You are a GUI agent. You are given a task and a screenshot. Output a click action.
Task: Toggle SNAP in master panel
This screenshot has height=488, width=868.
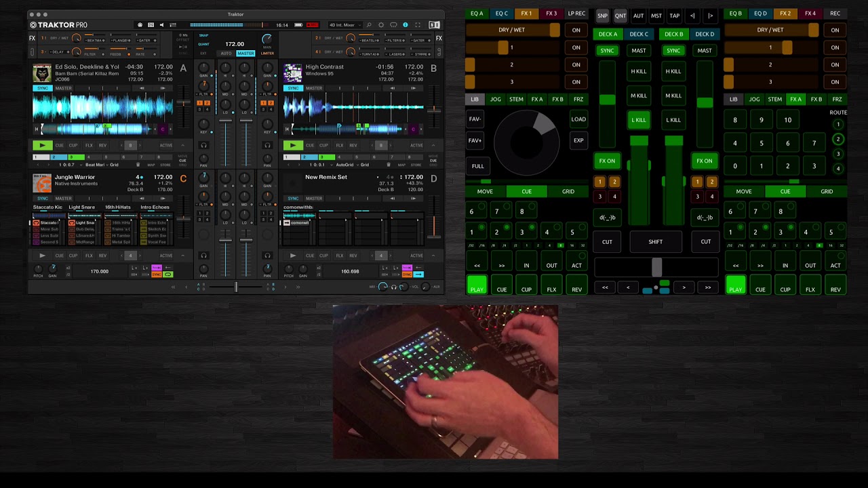tap(203, 35)
